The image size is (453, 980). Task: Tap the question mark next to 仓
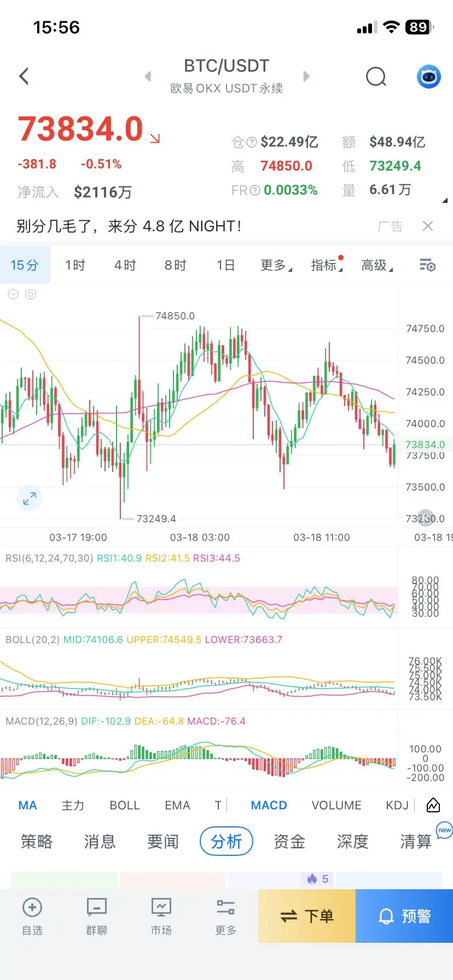click(252, 143)
